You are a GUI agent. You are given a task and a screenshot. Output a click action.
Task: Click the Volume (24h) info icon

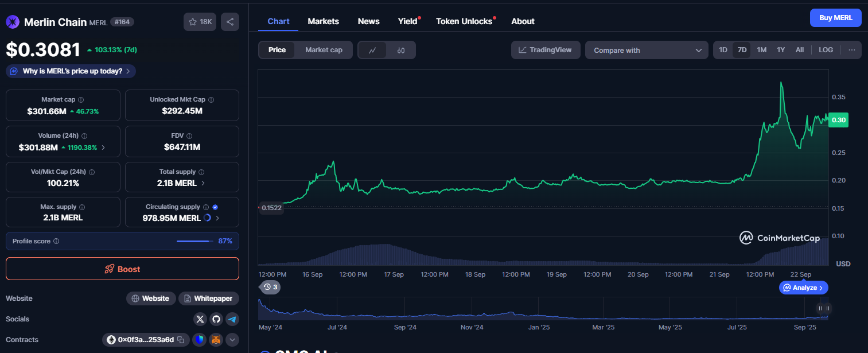[x=85, y=136]
